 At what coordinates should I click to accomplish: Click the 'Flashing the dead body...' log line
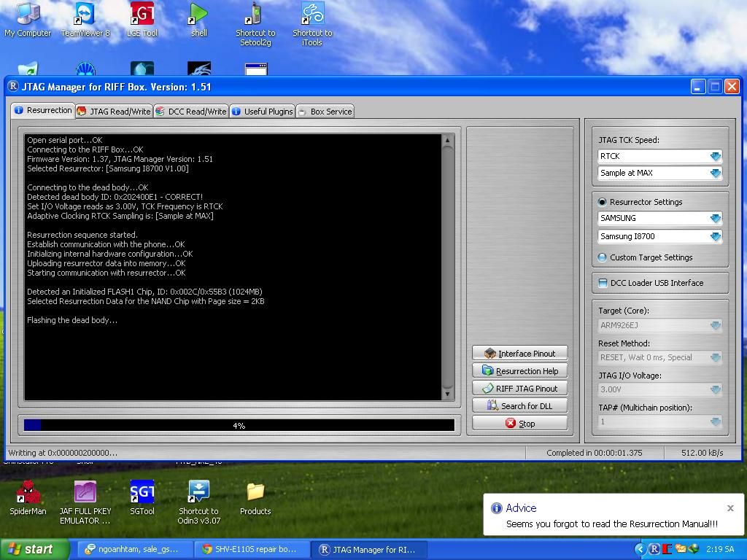(x=72, y=320)
